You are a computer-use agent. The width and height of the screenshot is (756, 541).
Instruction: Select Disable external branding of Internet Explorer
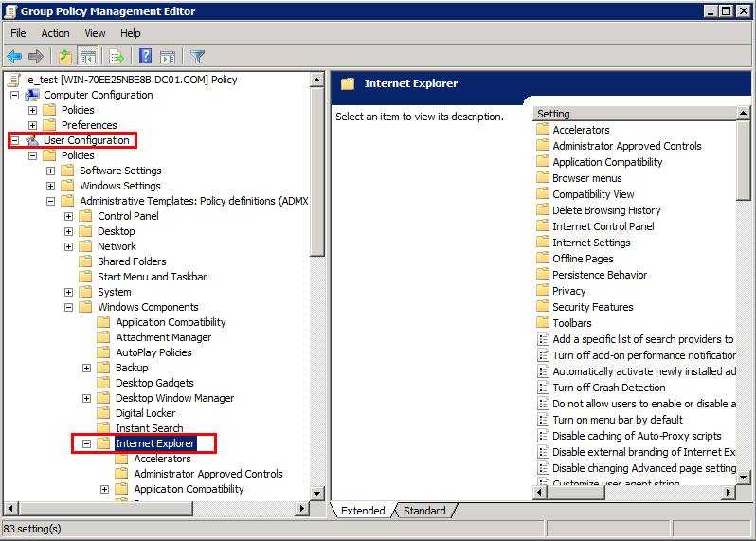pyautogui.click(x=643, y=452)
